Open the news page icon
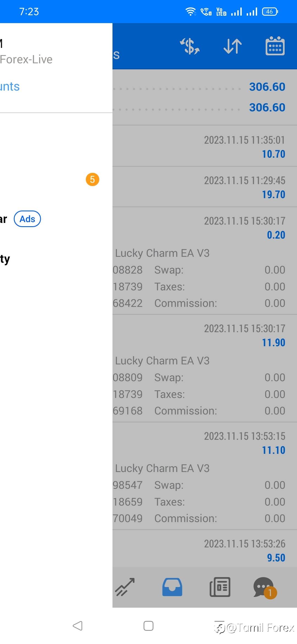Image resolution: width=297 pixels, height=644 pixels. (x=220, y=587)
